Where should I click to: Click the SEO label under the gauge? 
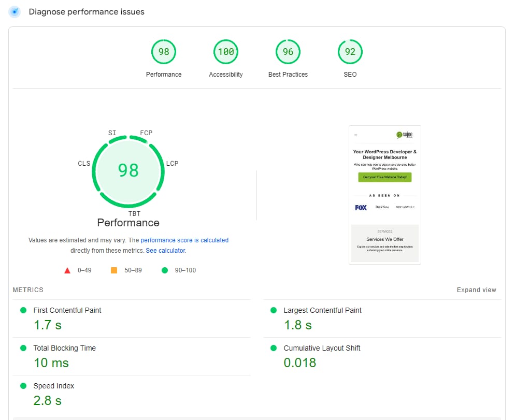click(x=350, y=74)
